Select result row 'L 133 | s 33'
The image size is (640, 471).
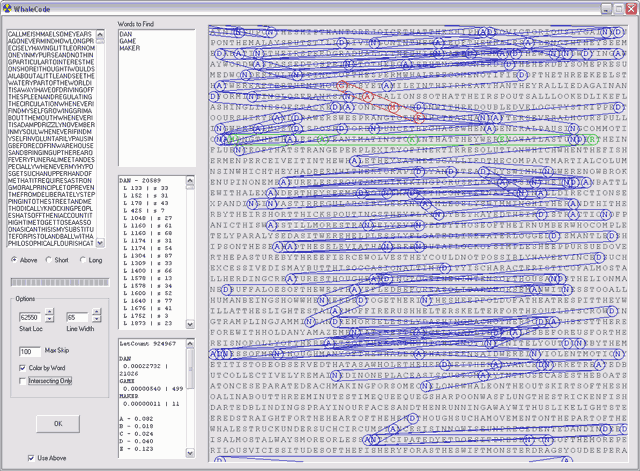pos(146,188)
